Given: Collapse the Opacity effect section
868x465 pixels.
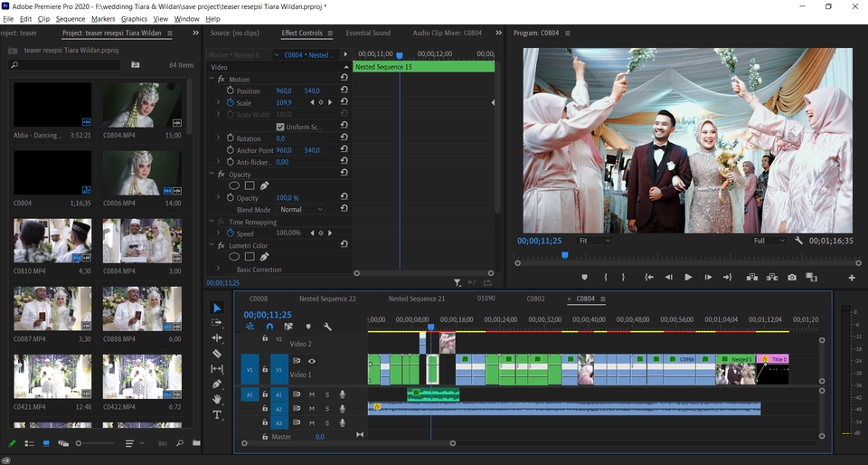Looking at the screenshot, I should coord(212,174).
